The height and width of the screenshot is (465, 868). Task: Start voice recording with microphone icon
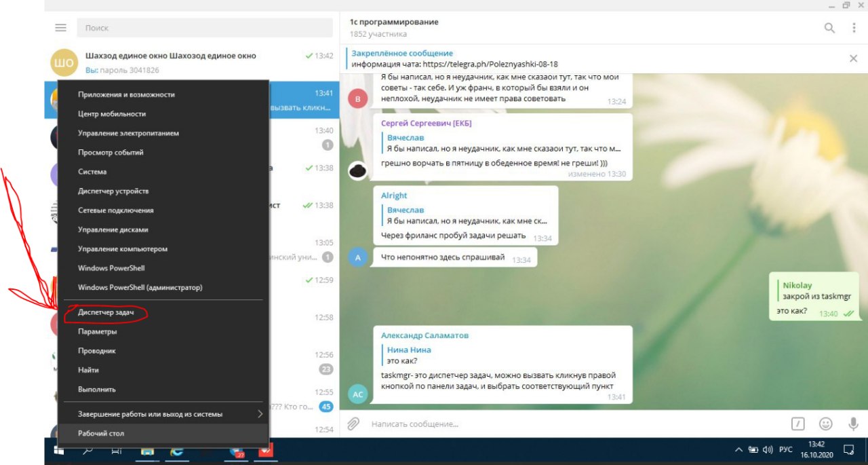(x=853, y=424)
